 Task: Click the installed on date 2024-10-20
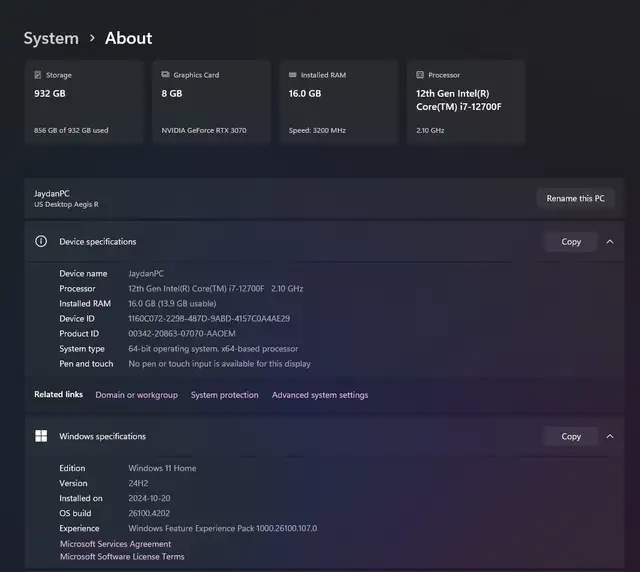149,498
